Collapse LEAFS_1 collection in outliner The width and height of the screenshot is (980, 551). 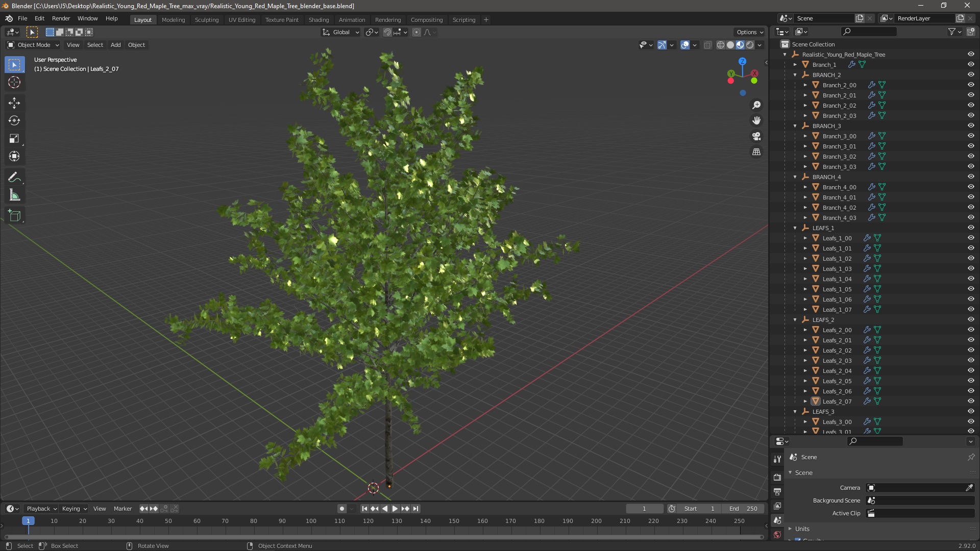tap(795, 228)
